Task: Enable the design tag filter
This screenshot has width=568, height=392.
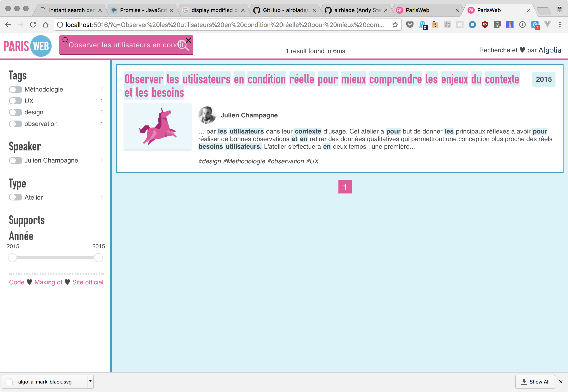Action: point(15,112)
